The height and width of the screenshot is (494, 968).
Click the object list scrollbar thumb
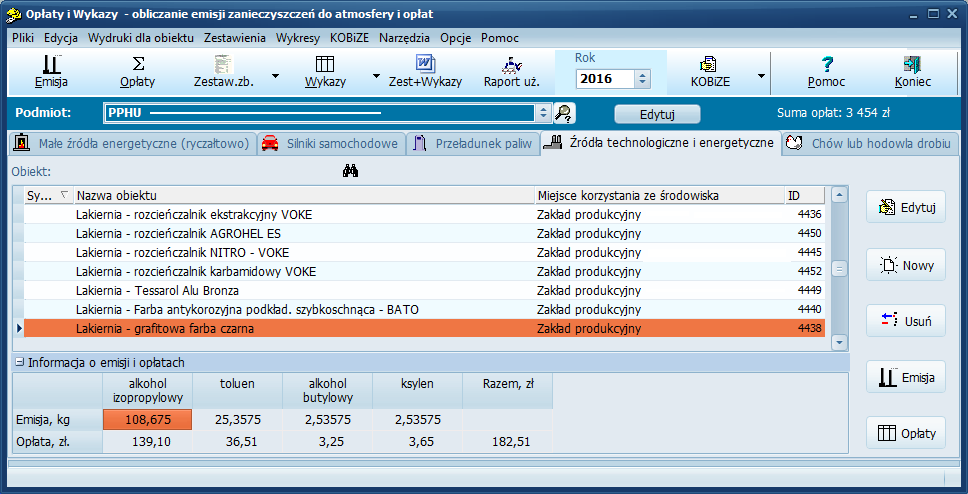(839, 269)
